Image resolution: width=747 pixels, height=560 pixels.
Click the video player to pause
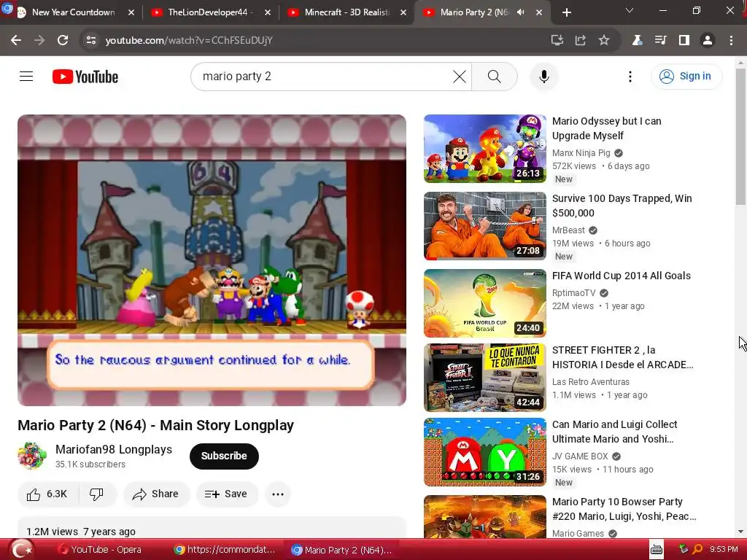click(212, 260)
